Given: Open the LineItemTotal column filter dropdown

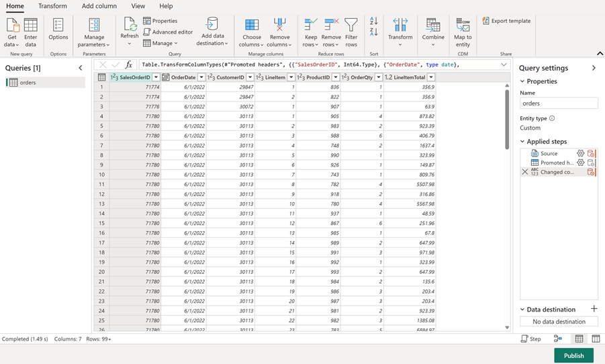Looking at the screenshot, I should click(x=431, y=77).
